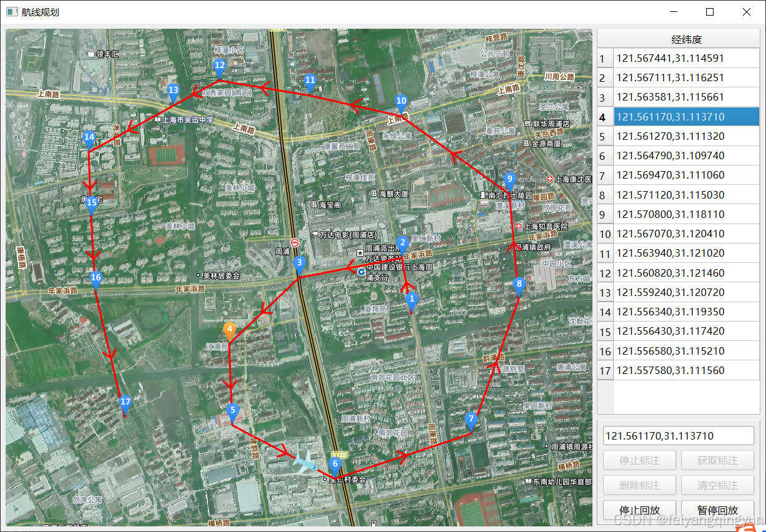The width and height of the screenshot is (766, 532).
Task: Click row header number 4
Action: tap(606, 117)
